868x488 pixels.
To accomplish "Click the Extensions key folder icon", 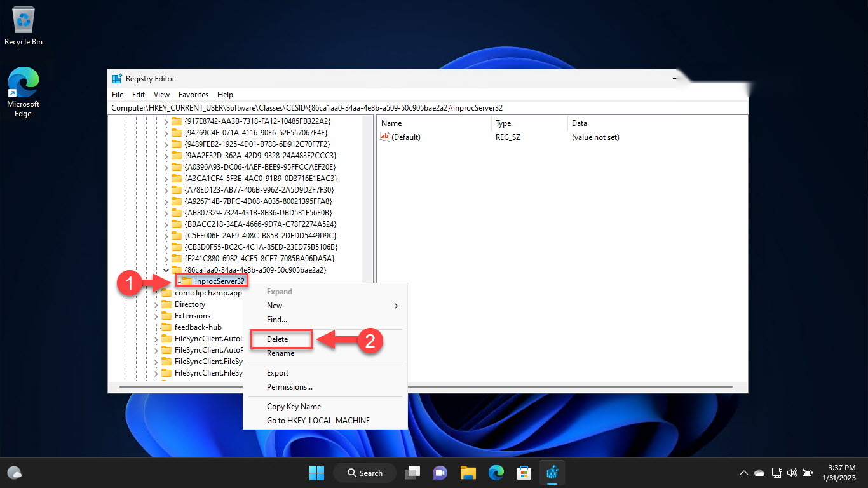I will pos(166,316).
